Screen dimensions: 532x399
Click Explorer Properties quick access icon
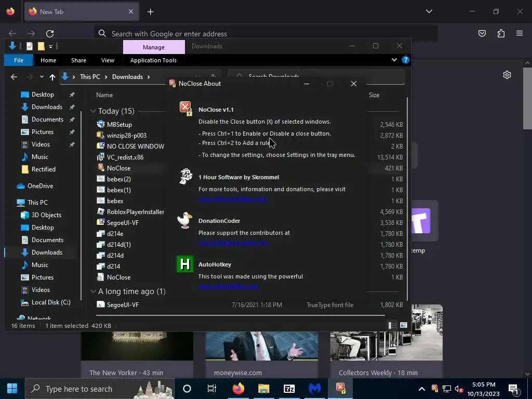coord(30,46)
